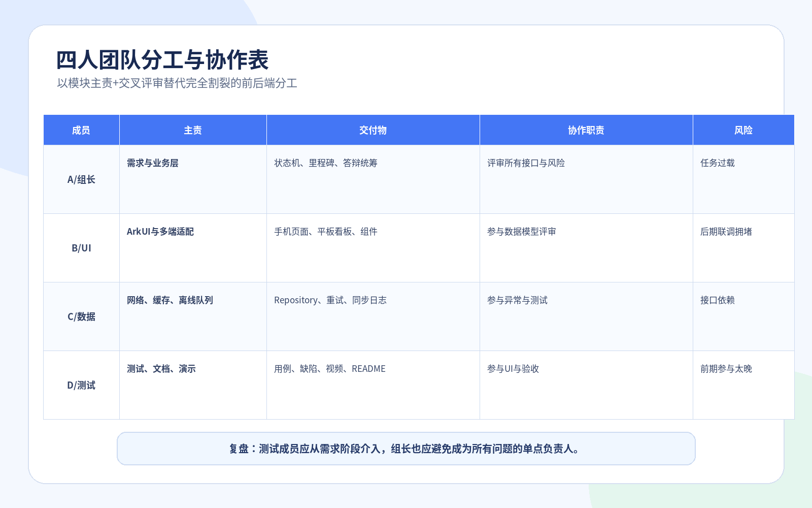Select the 接口依赖 risk cell
This screenshot has width=812, height=508.
743,316
